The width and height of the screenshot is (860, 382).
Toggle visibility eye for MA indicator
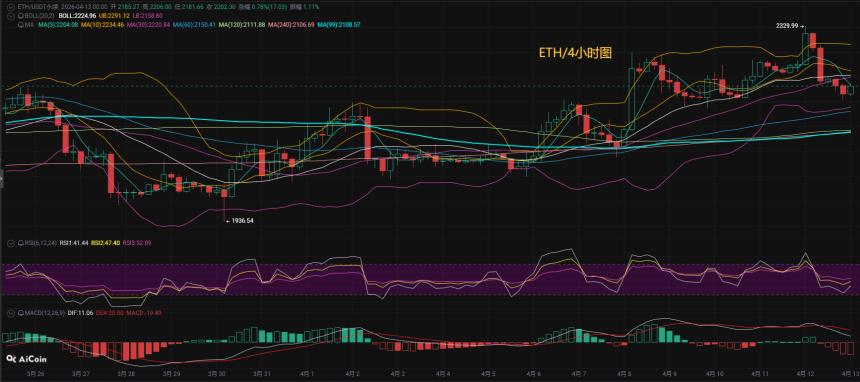click(21, 25)
